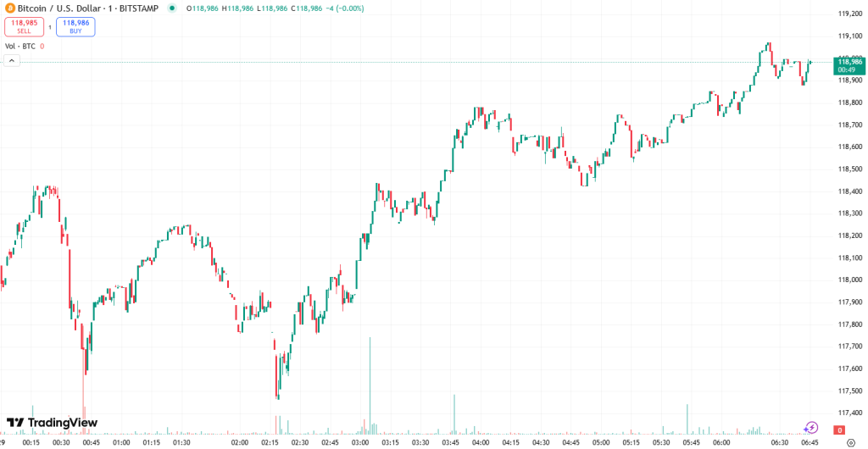Select the Vol · BTC indicator label
The width and height of the screenshot is (868, 449).
[20, 46]
